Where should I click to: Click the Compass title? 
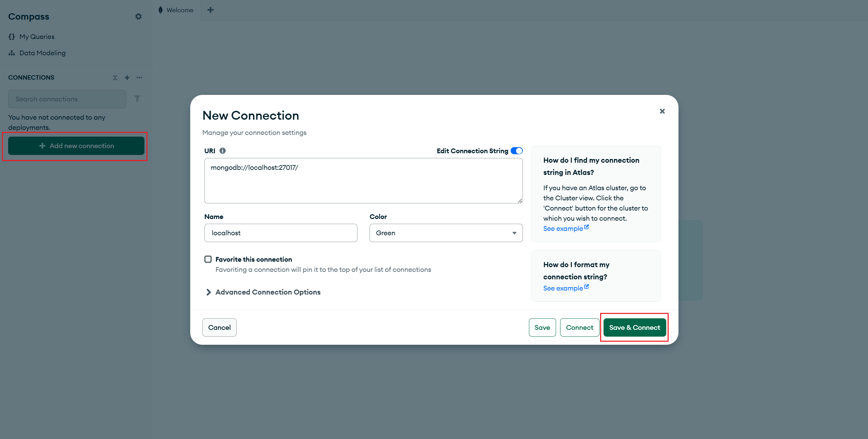coord(29,16)
